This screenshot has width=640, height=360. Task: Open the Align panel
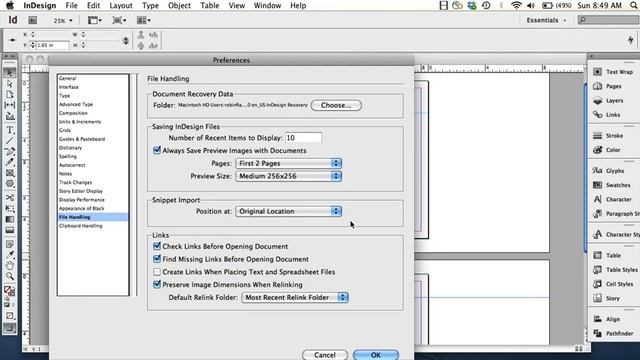pyautogui.click(x=607, y=319)
